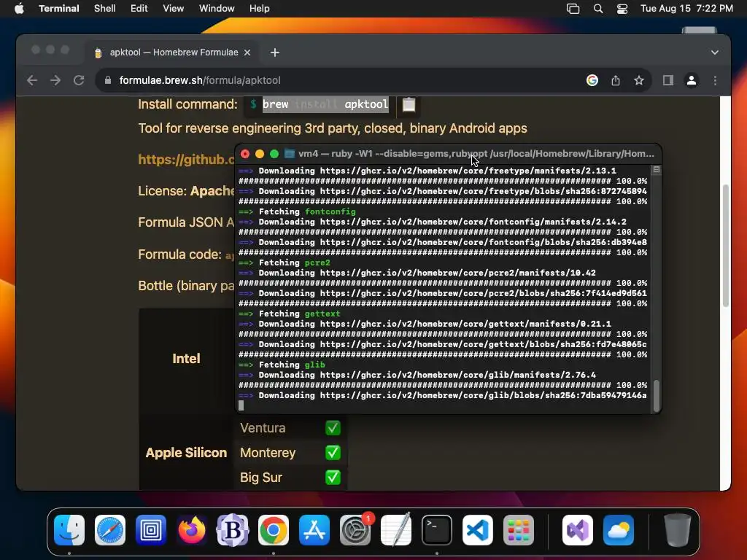Open the cloud weather app in Dock
Viewport: 747px width, 560px height.
[x=619, y=530]
